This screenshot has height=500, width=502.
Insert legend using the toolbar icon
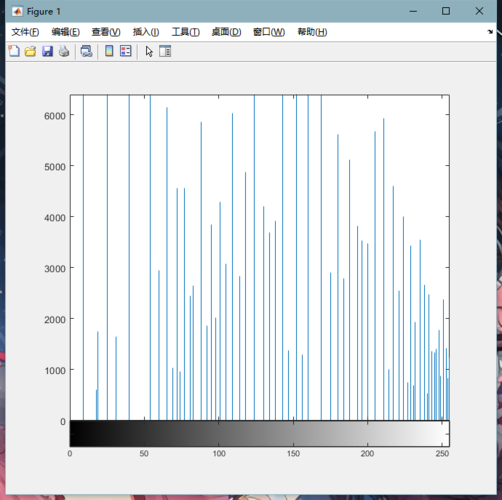(126, 51)
